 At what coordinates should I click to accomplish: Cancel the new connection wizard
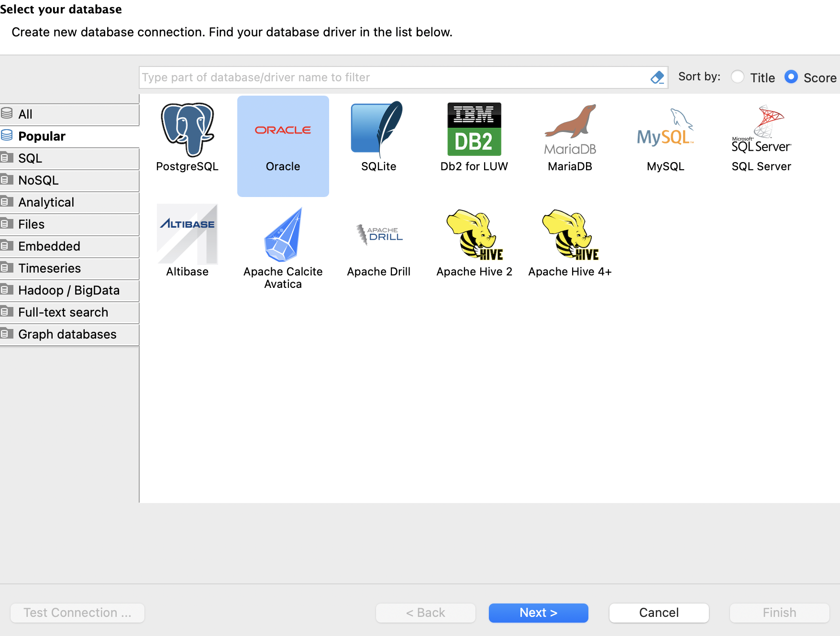pyautogui.click(x=659, y=613)
